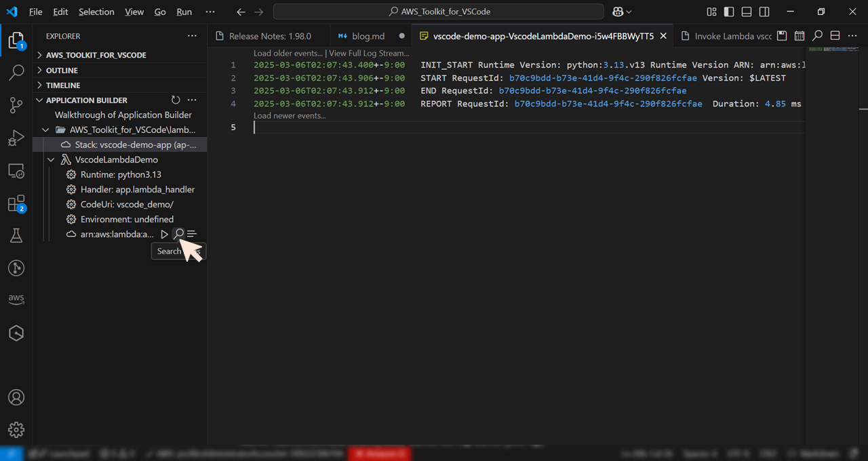Open the Run menu

(183, 12)
